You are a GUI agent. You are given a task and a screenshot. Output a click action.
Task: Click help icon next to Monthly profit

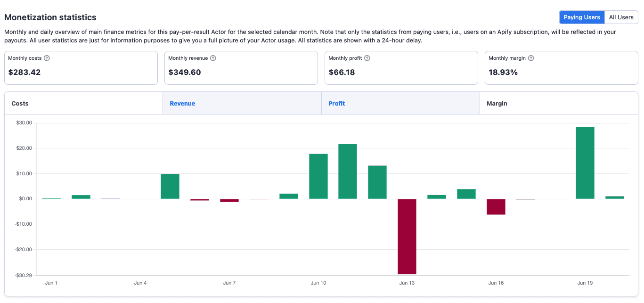367,58
